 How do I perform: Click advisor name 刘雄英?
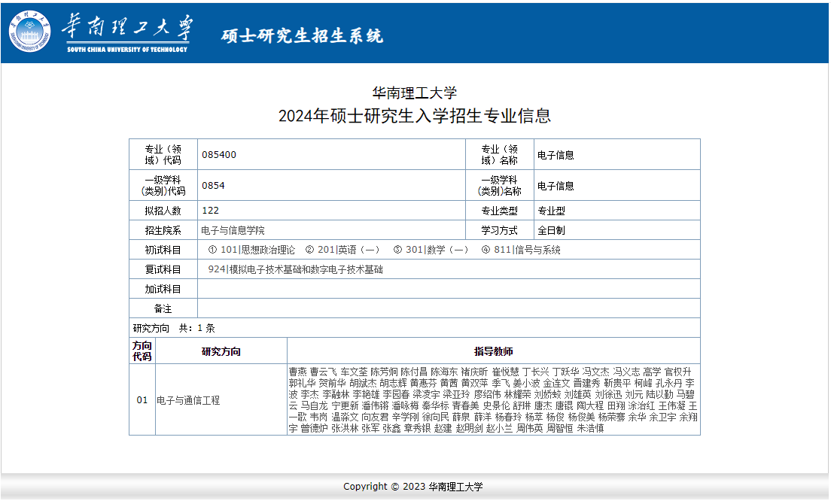(577, 394)
